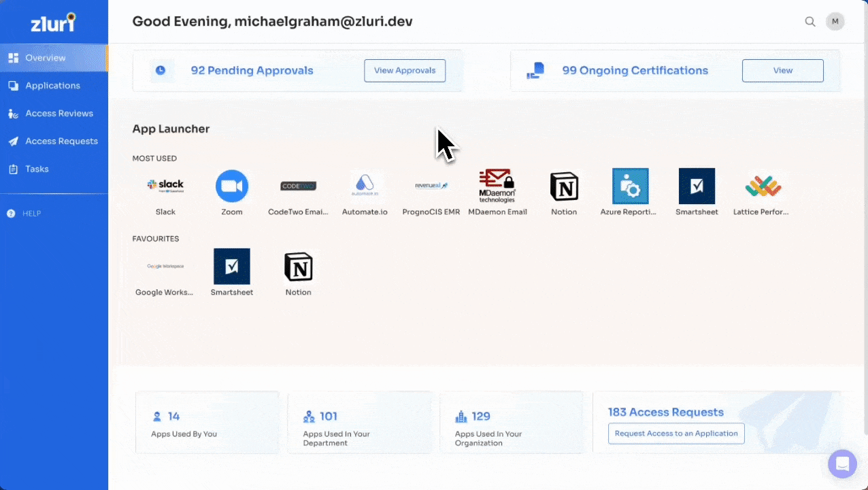Open MDaemon Email app icon
868x490 pixels.
497,186
